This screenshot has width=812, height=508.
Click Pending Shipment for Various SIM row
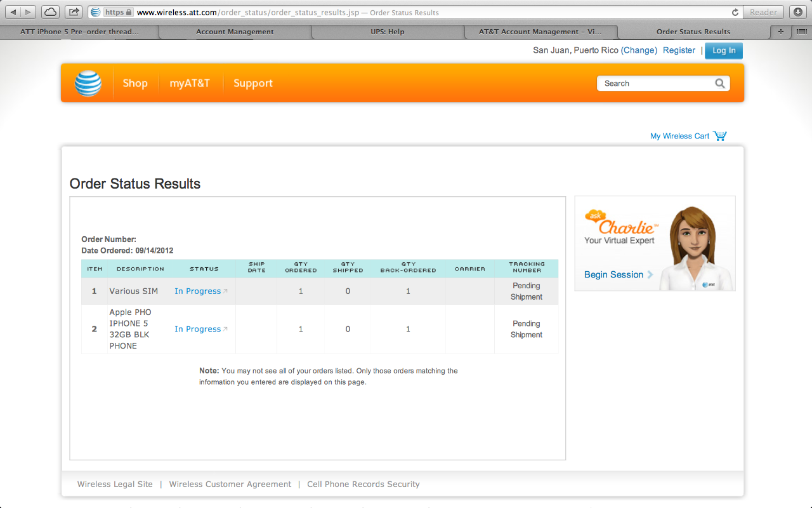527,291
